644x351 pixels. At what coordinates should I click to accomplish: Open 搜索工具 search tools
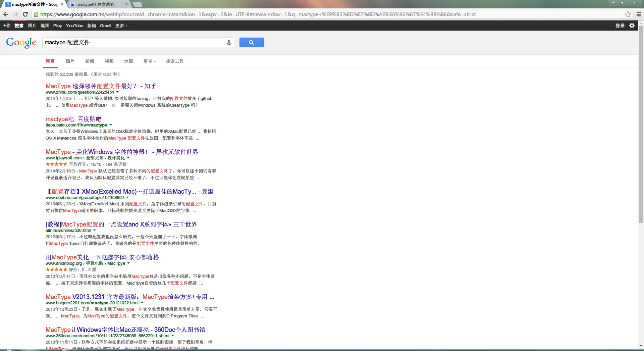(x=175, y=61)
